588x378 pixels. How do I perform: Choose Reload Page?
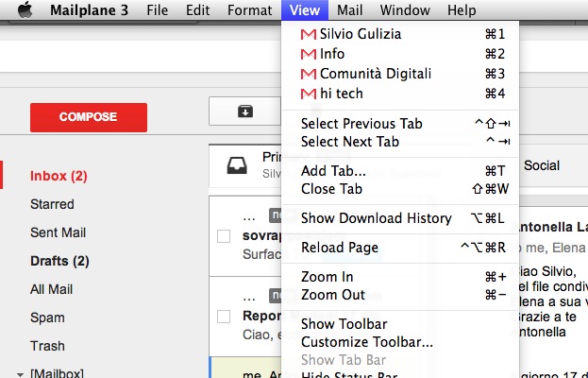coord(400,248)
